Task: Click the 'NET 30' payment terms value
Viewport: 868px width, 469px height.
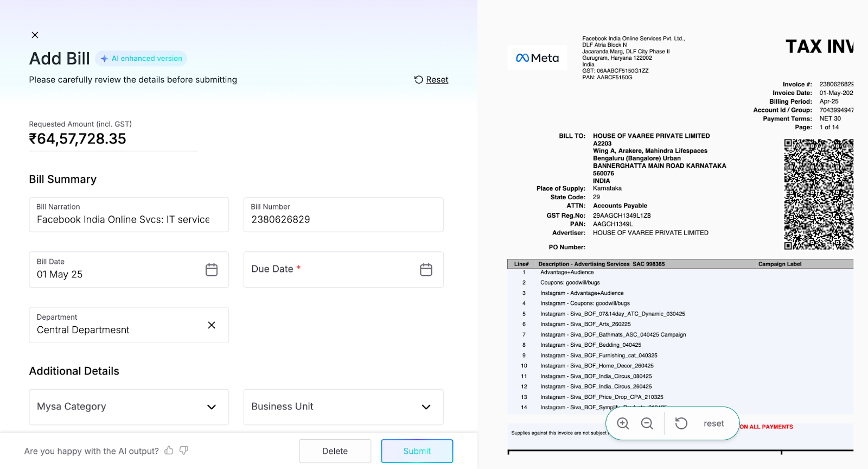Action: [x=830, y=118]
